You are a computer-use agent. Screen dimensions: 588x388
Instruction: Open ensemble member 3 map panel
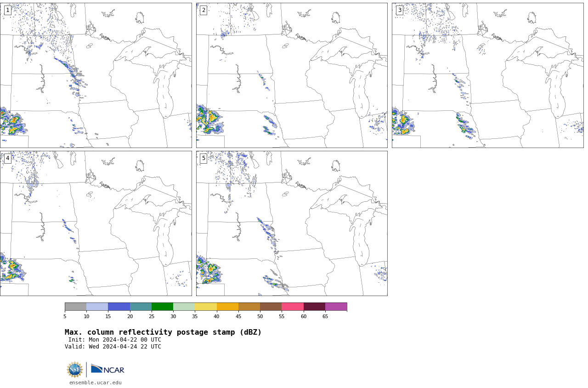487,75
